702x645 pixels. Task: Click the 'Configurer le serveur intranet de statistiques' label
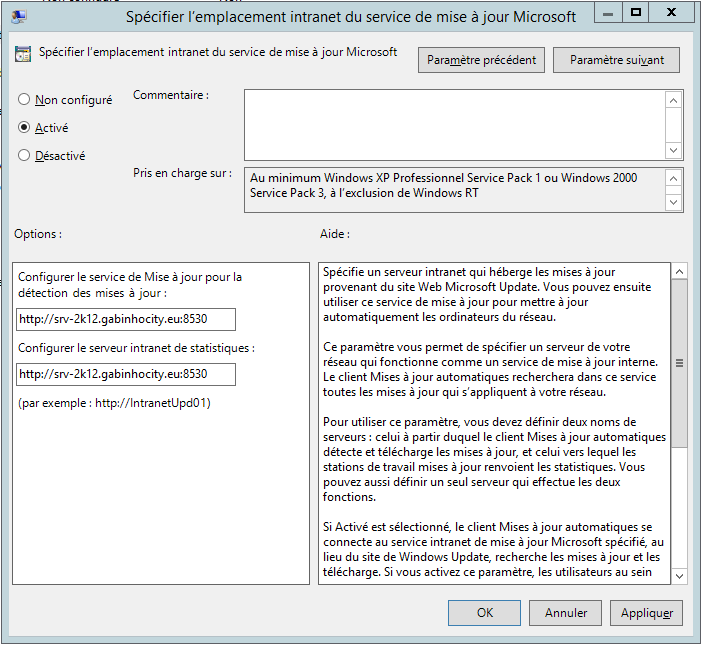point(136,348)
